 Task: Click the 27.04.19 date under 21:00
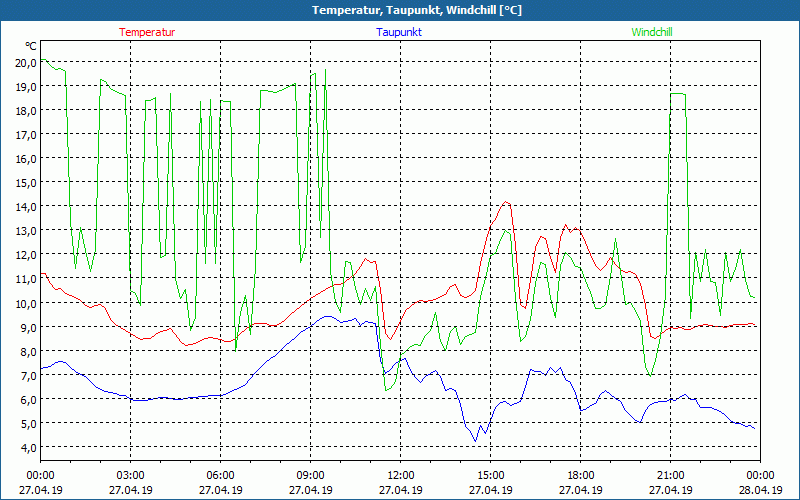pos(670,490)
